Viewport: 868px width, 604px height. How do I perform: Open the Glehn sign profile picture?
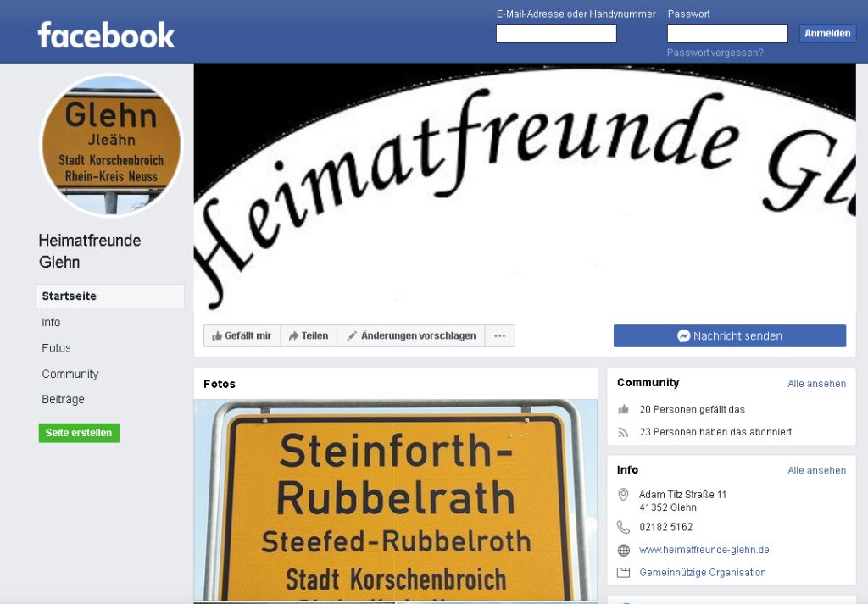pos(111,144)
